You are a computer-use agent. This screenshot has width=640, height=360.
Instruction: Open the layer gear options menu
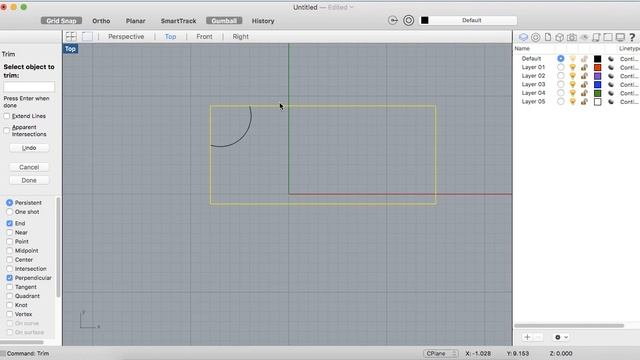(561, 337)
